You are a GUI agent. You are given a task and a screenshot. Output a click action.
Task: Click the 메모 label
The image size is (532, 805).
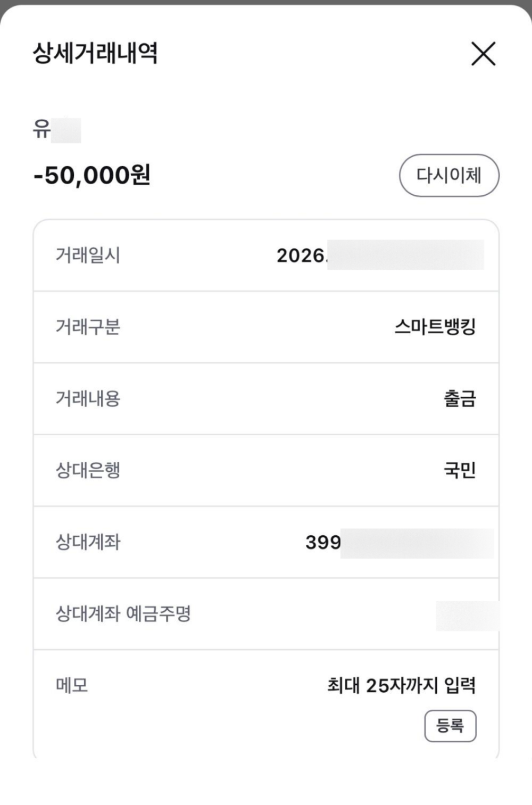click(x=72, y=685)
